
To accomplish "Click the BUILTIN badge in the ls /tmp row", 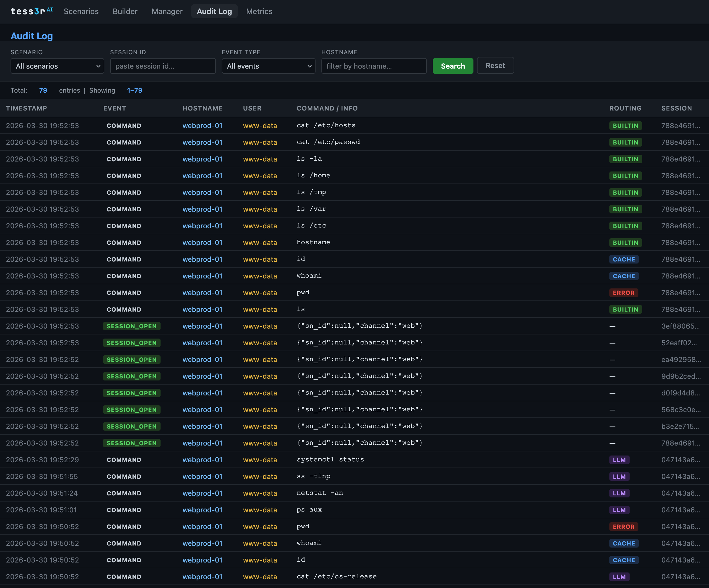I will click(626, 193).
